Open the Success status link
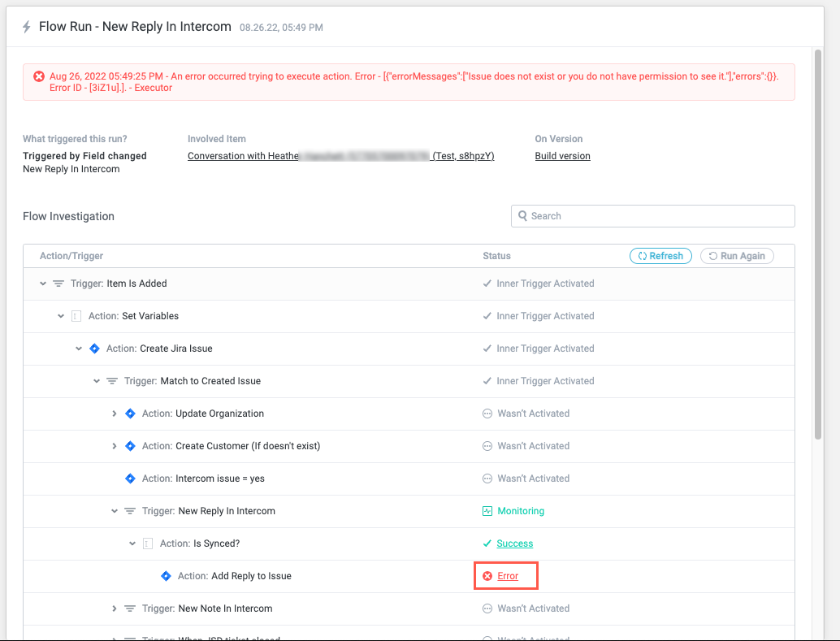The width and height of the screenshot is (840, 641). [x=515, y=544]
